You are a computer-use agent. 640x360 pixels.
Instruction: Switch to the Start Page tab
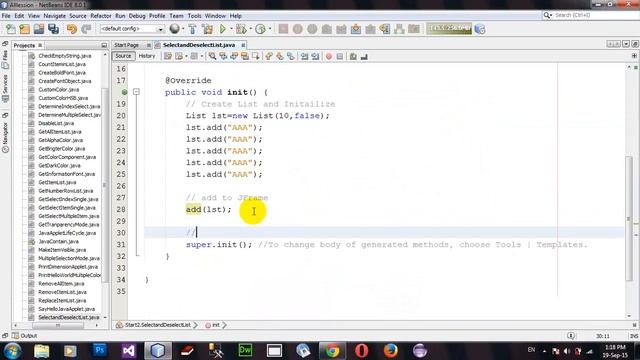click(127, 45)
